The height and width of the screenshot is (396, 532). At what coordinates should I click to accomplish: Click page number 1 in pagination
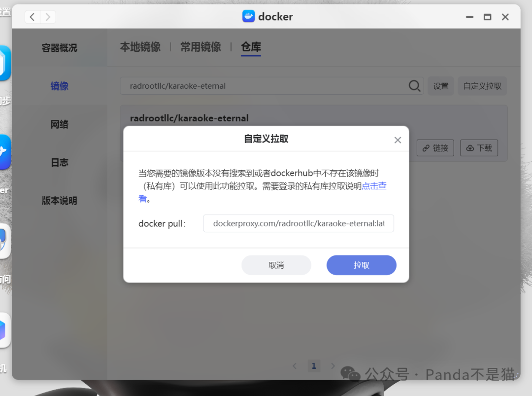coord(314,366)
